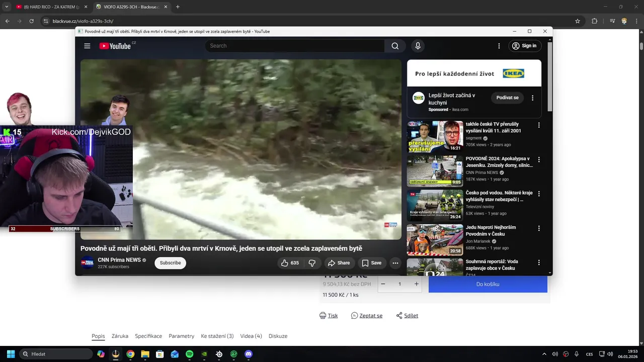Screen dimensions: 644x362
Task: Open the YouTube hamburger guide menu
Action: pos(87,46)
